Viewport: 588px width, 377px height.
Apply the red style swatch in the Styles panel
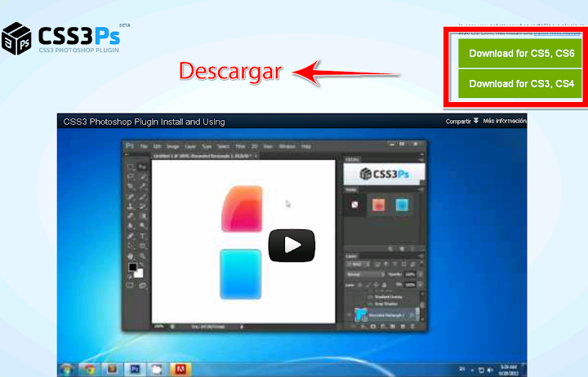(378, 205)
